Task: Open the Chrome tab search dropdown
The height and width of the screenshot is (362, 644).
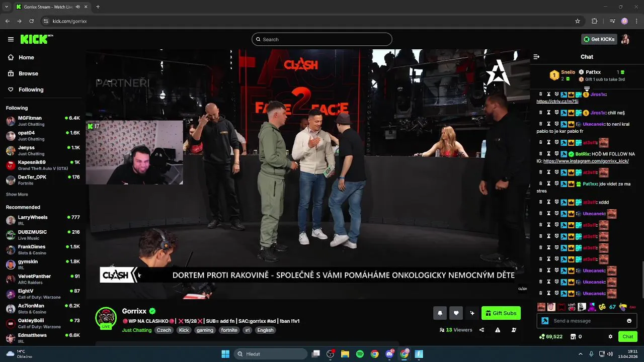Action: pyautogui.click(x=7, y=7)
